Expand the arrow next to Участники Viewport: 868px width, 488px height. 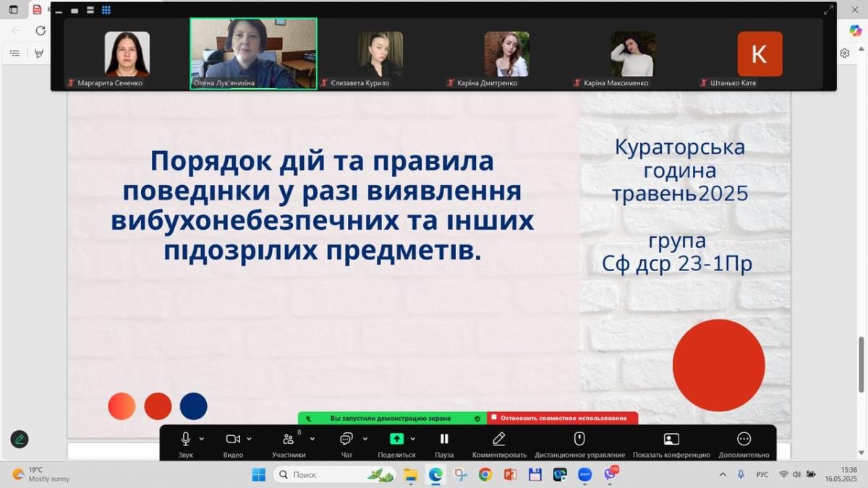click(x=312, y=439)
